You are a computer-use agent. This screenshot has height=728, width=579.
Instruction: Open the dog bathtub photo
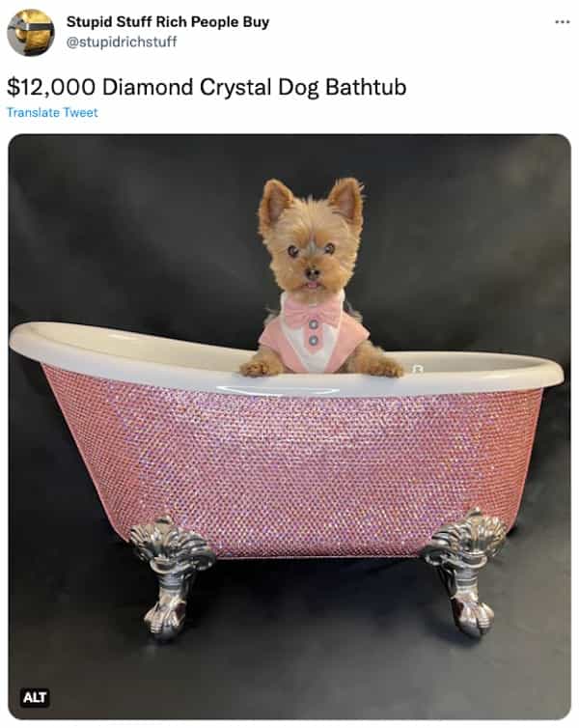point(289,427)
